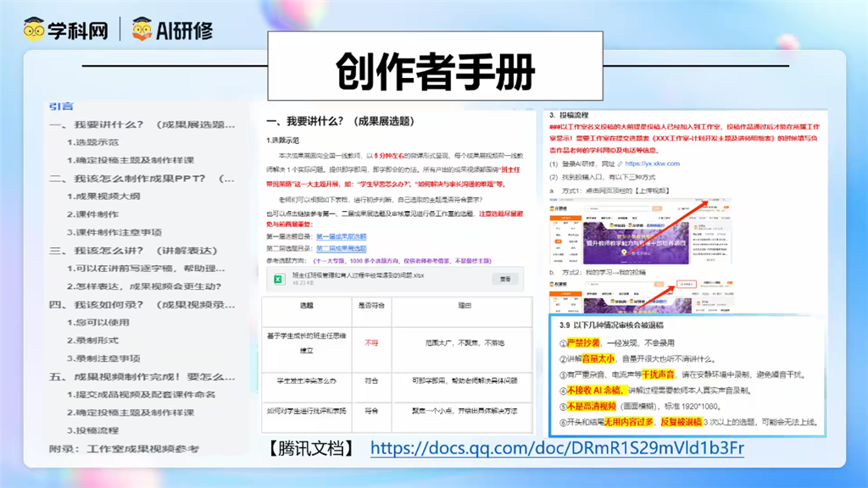Click the highlighted text 干扰声音
This screenshot has width=868, height=488.
coord(658,374)
